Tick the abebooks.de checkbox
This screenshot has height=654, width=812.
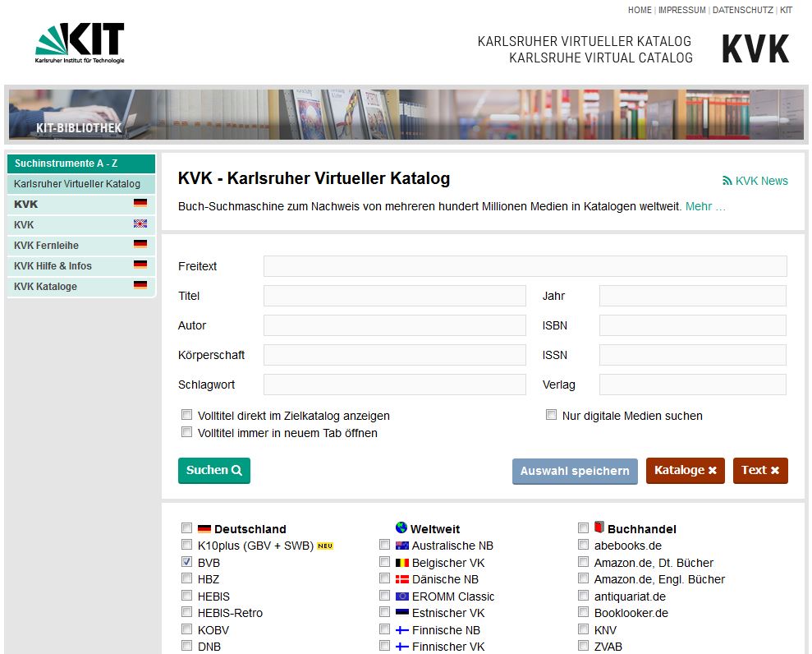[583, 545]
